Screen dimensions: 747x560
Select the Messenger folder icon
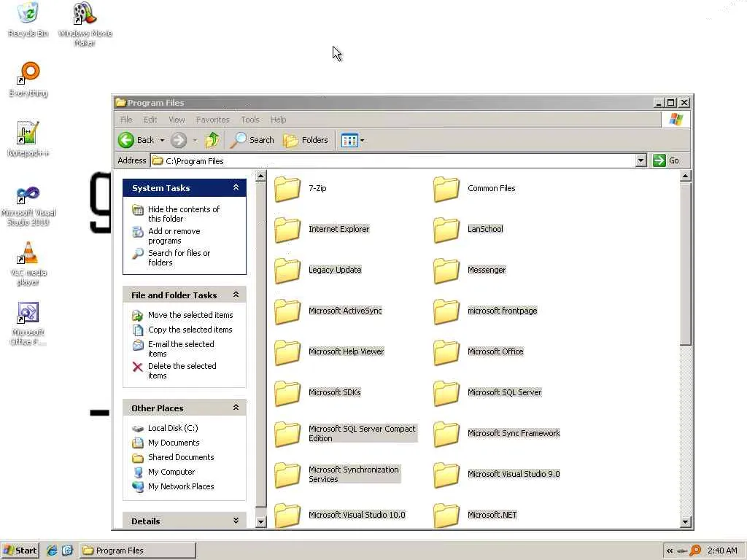point(446,271)
